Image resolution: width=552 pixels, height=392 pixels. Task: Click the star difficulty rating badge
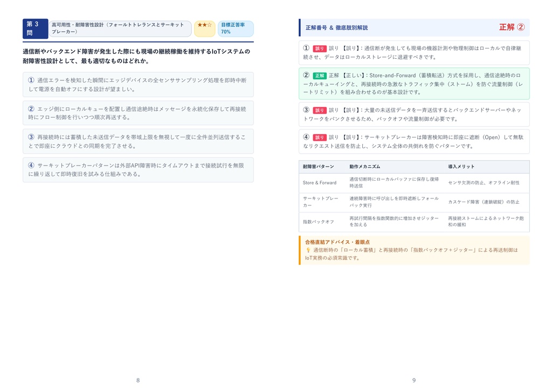tap(204, 29)
